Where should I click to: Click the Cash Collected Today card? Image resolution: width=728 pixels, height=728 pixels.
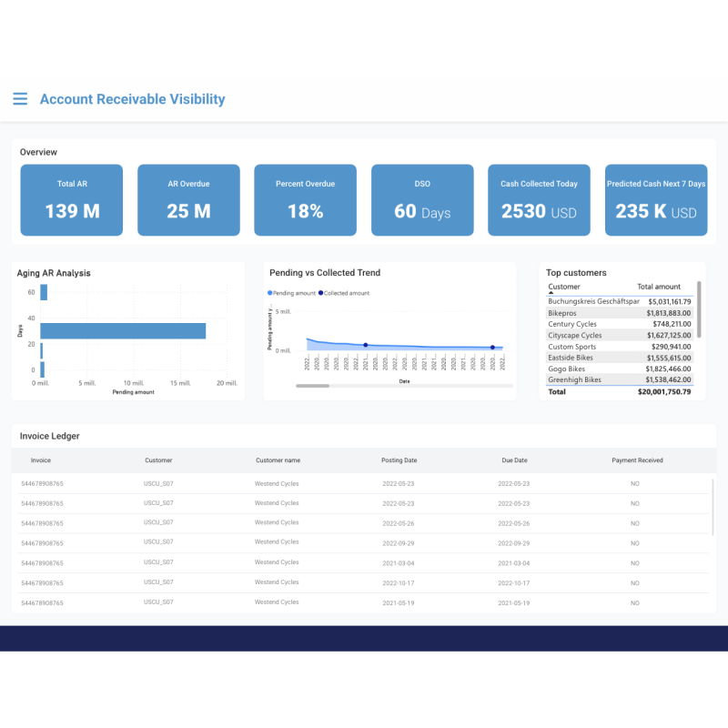(539, 200)
